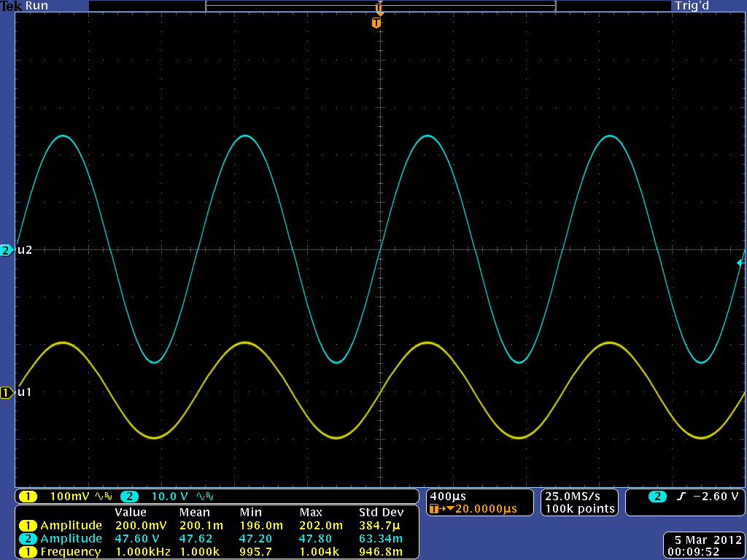Viewport: 747px width, 560px height.
Task: Click the 1.004k maximum frequency value
Action: point(320,553)
